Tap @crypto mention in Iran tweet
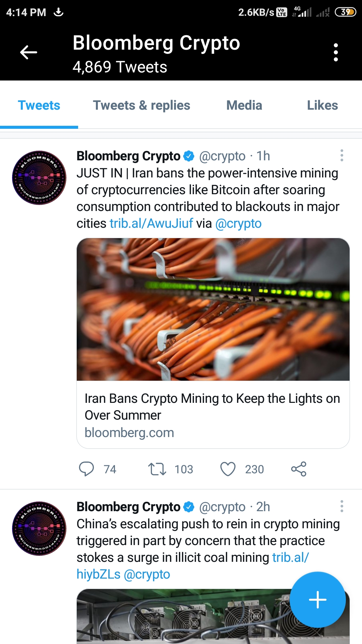Image resolution: width=362 pixels, height=644 pixels. click(x=238, y=224)
